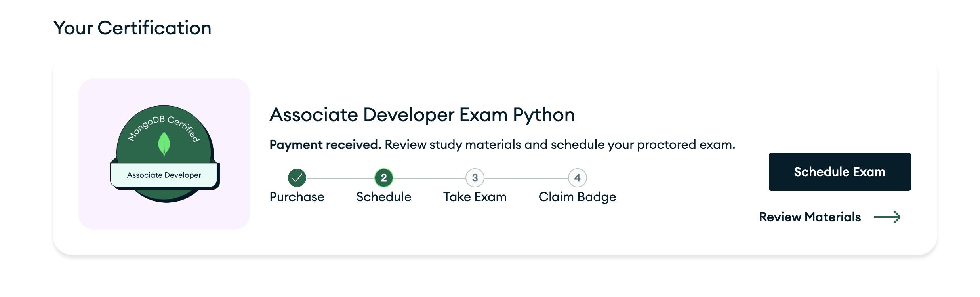Click the arrow icon beside Review Materials

tap(887, 217)
